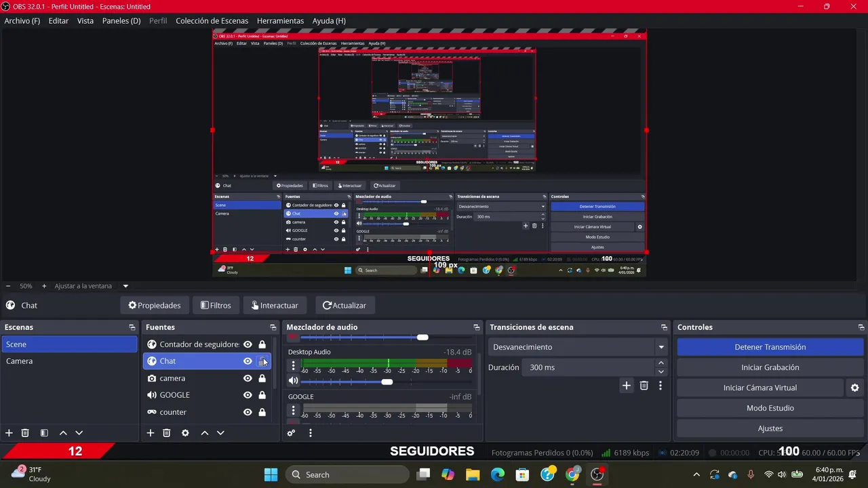Add a new scene
868x488 pixels.
click(x=9, y=433)
